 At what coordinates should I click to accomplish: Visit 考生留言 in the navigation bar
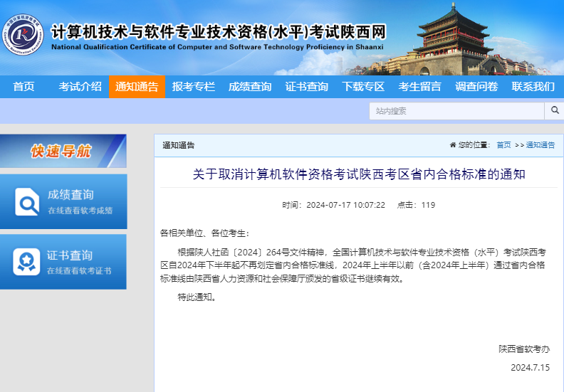pos(419,87)
